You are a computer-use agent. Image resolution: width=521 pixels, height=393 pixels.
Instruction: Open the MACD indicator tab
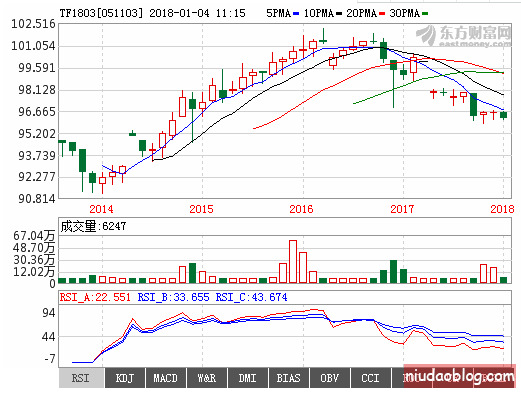point(166,378)
